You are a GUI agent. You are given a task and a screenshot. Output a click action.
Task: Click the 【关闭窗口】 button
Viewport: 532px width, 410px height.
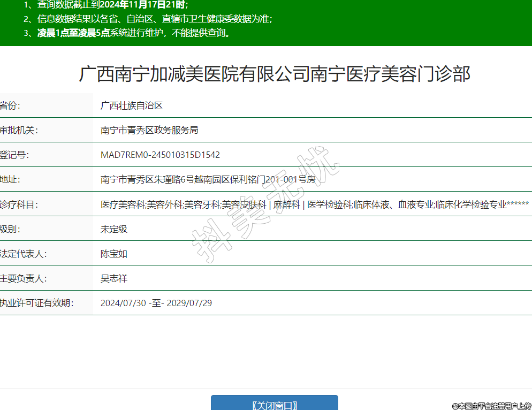click(274, 404)
